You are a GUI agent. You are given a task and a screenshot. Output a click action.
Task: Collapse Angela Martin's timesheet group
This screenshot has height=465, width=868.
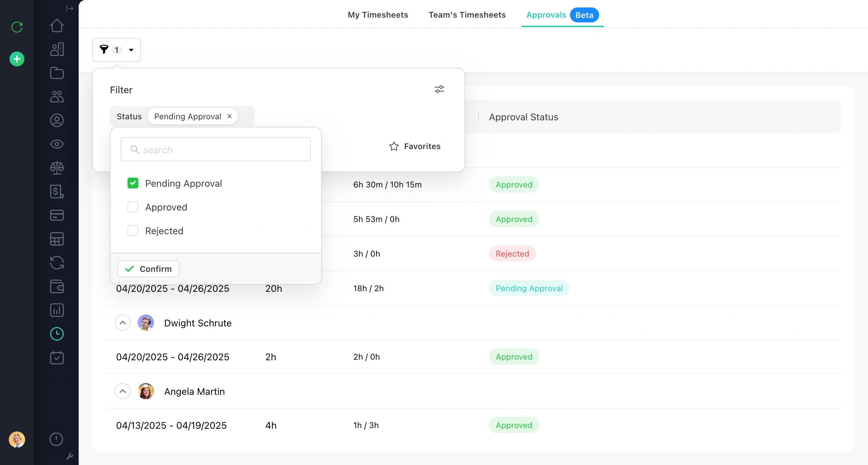(122, 391)
